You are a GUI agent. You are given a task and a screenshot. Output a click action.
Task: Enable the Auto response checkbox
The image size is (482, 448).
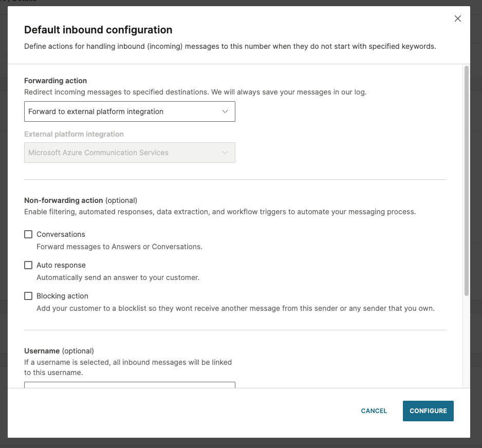click(28, 265)
